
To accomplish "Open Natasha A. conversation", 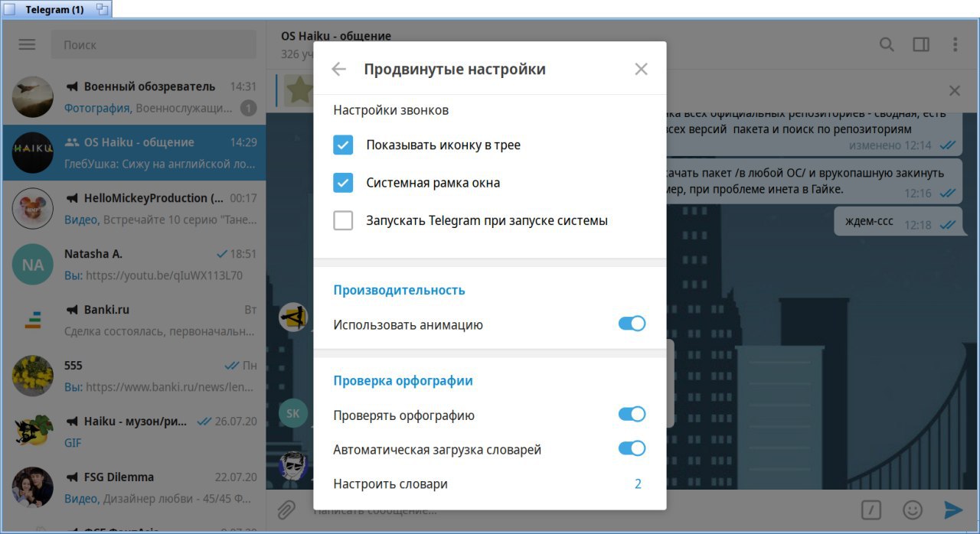I will pos(134,264).
